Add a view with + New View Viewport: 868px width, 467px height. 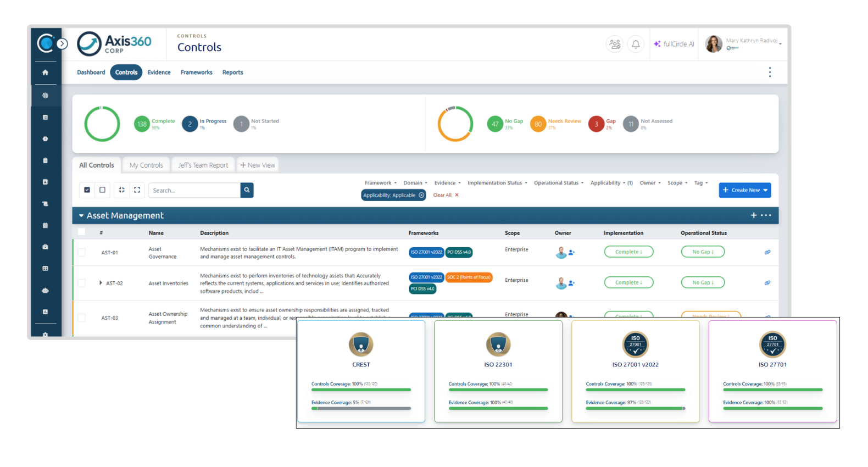click(x=258, y=165)
